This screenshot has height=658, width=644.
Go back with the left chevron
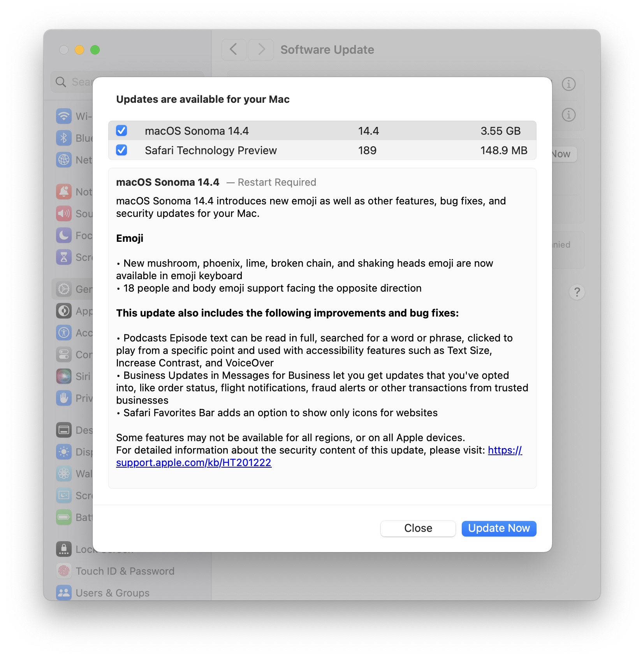(234, 49)
